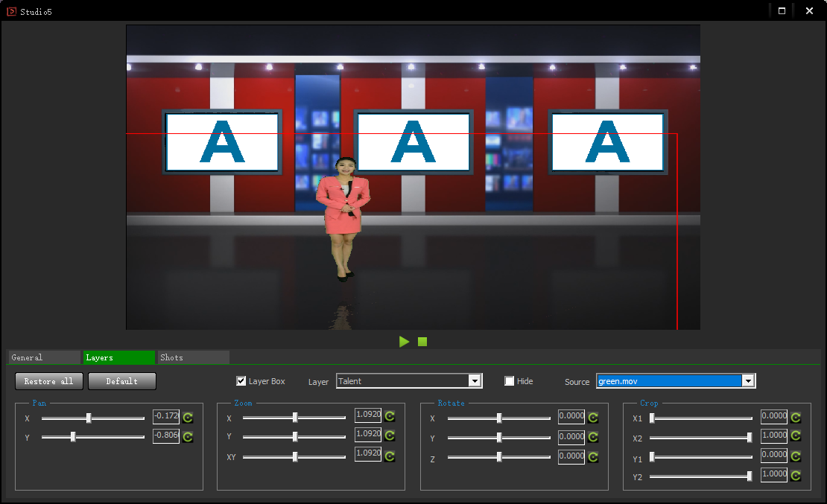Image resolution: width=827 pixels, height=504 pixels.
Task: Click the Studio5 app icon in the title bar
Action: [x=11, y=11]
